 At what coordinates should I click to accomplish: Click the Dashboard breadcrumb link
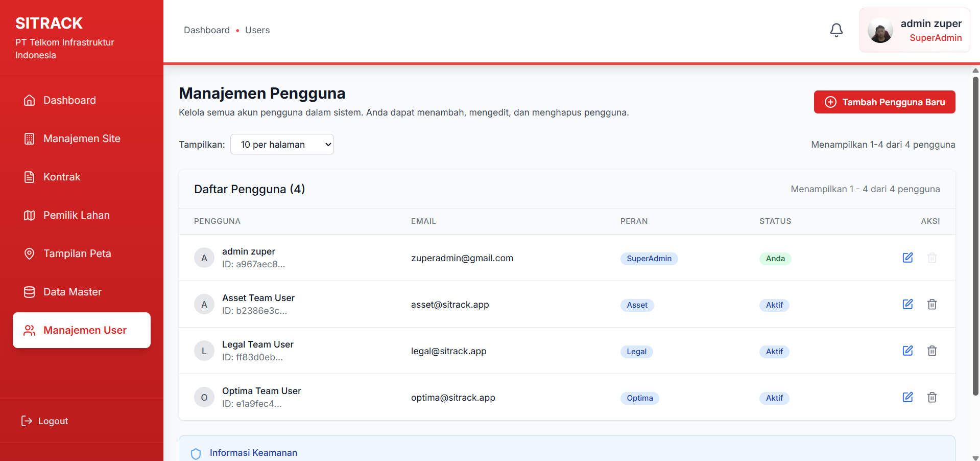207,30
